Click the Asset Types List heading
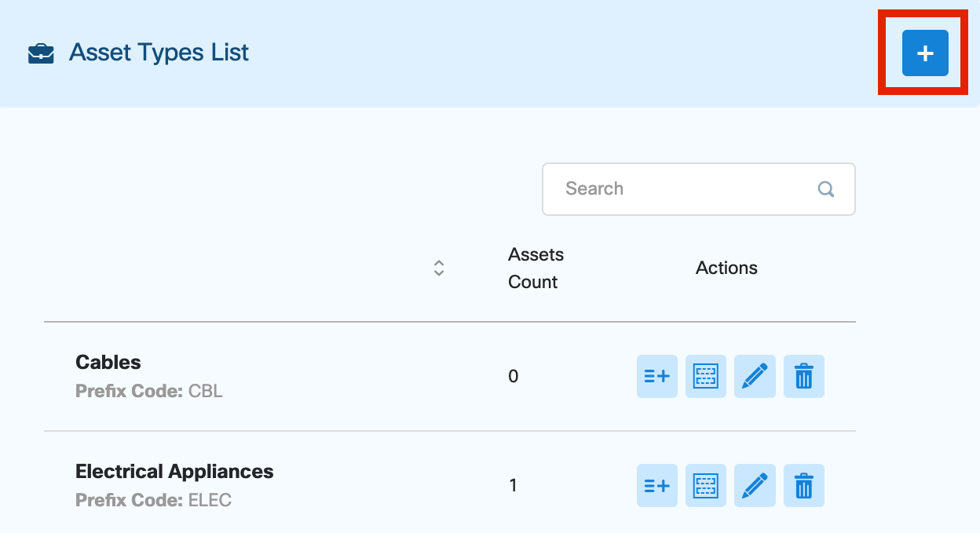Image resolution: width=980 pixels, height=533 pixels. (x=159, y=52)
